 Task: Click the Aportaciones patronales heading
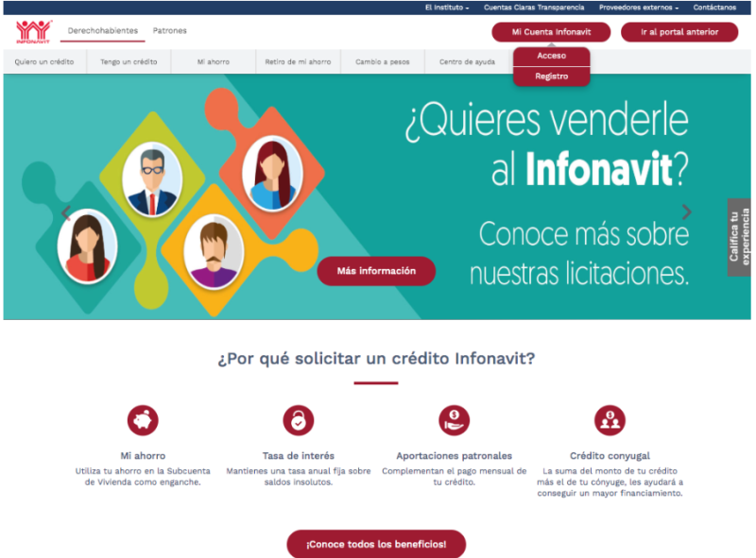point(455,456)
